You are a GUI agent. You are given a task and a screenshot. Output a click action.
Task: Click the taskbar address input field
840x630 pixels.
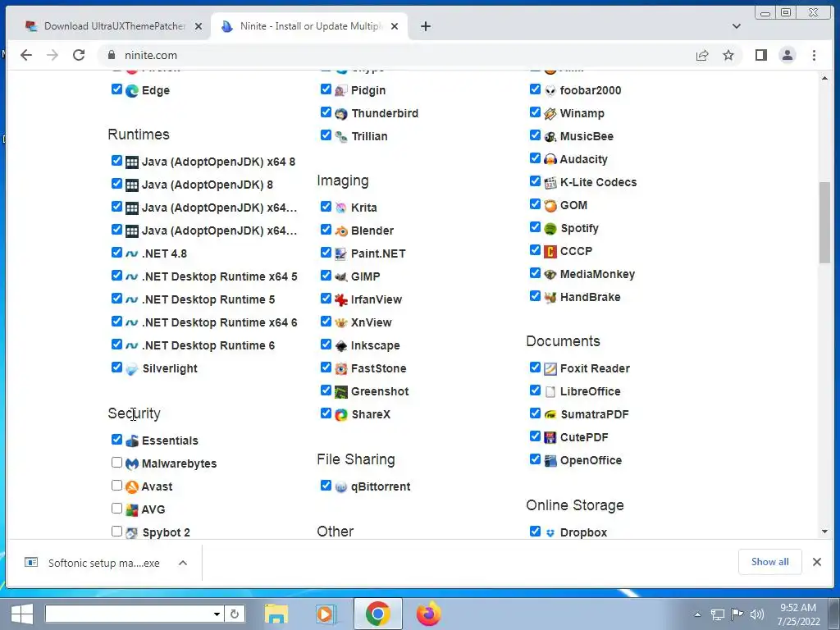pos(129,614)
